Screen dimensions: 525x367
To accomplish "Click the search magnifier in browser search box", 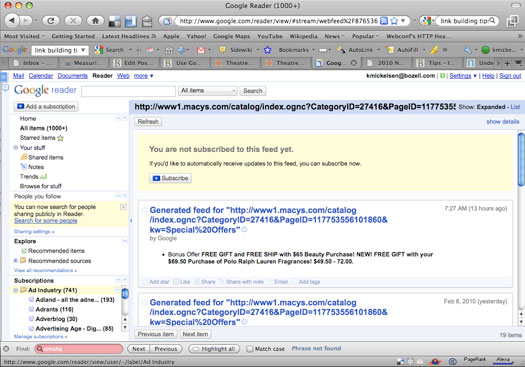I will click(492, 21).
